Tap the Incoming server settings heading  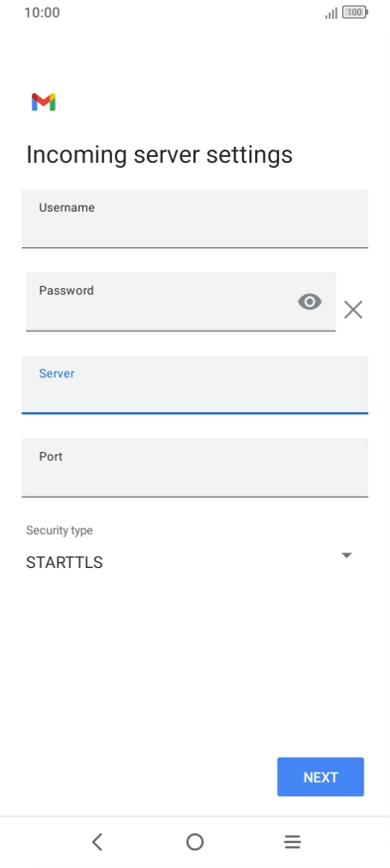(160, 155)
